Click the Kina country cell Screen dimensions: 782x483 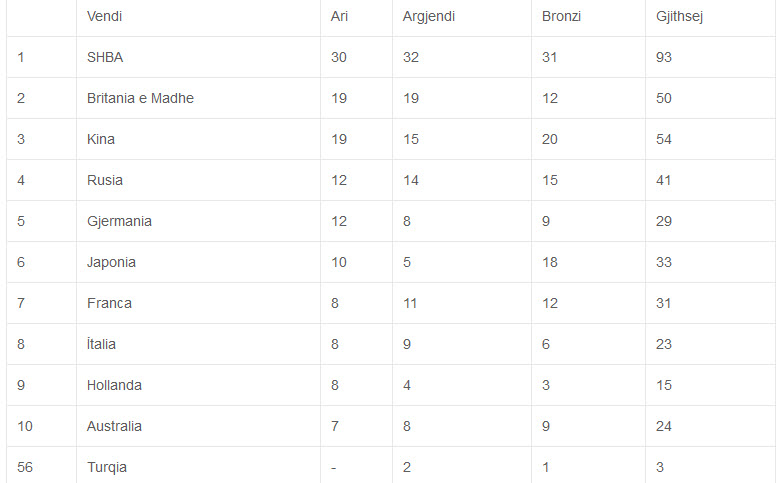(x=101, y=139)
